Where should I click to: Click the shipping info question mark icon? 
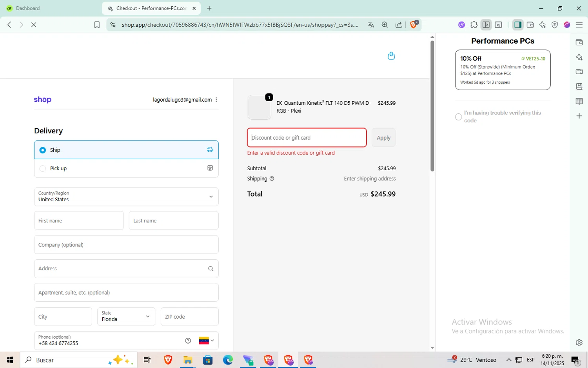tap(272, 179)
